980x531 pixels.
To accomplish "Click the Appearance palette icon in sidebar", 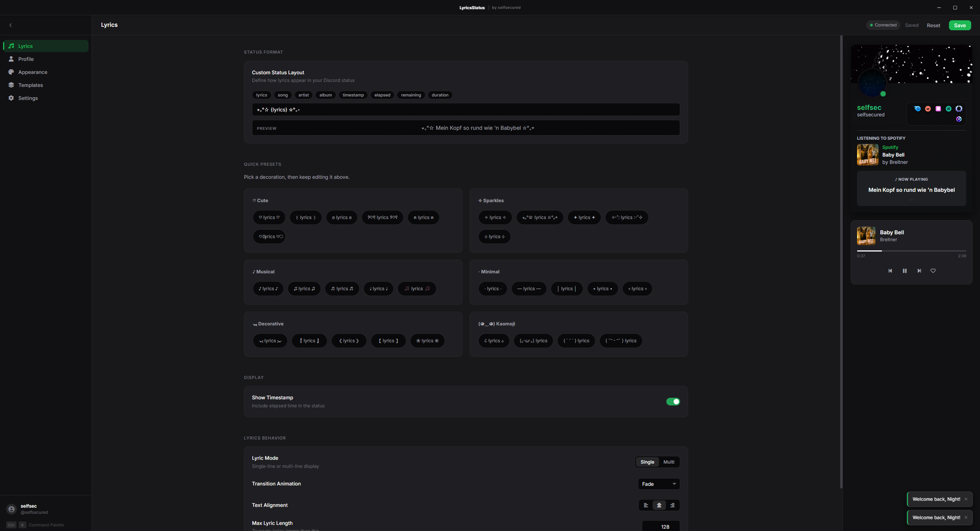I will coord(11,72).
